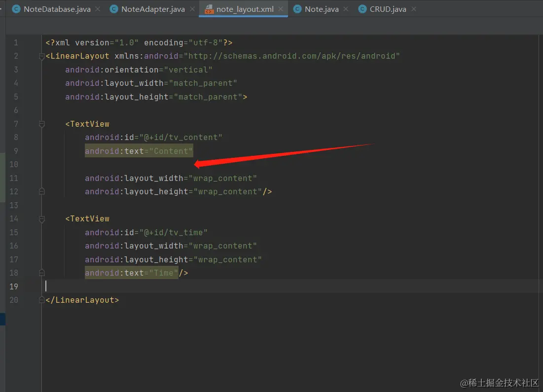Click layout_width="wrap_content" on line 16
Screen dimensions: 543x392
tap(171, 246)
